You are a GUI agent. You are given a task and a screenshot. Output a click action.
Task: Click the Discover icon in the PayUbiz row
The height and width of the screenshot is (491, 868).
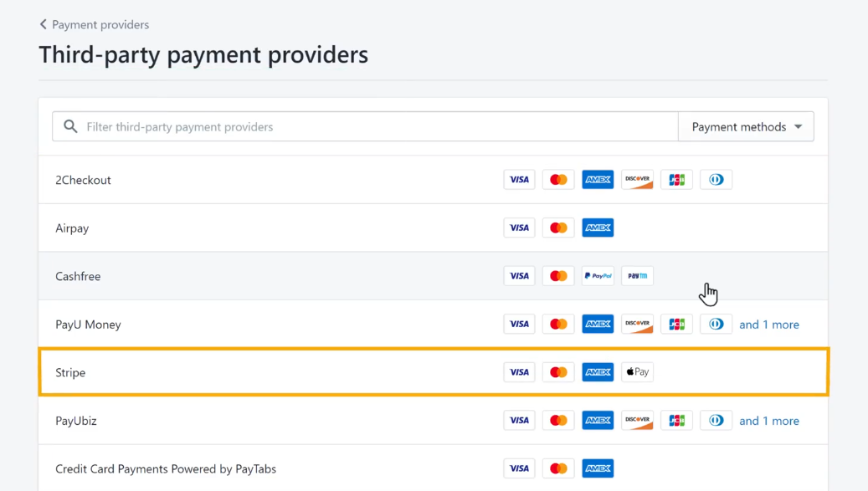(x=637, y=420)
